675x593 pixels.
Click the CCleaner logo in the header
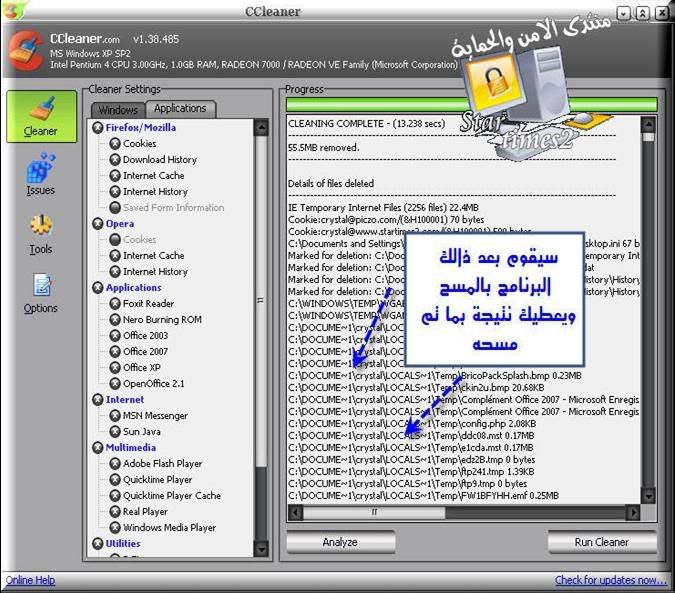click(25, 50)
